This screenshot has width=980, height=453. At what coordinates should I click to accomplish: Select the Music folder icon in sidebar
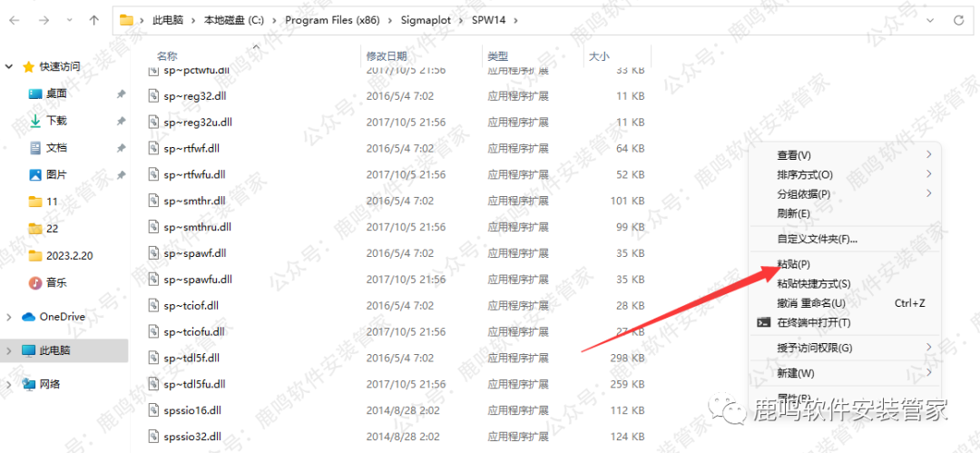pyautogui.click(x=35, y=282)
